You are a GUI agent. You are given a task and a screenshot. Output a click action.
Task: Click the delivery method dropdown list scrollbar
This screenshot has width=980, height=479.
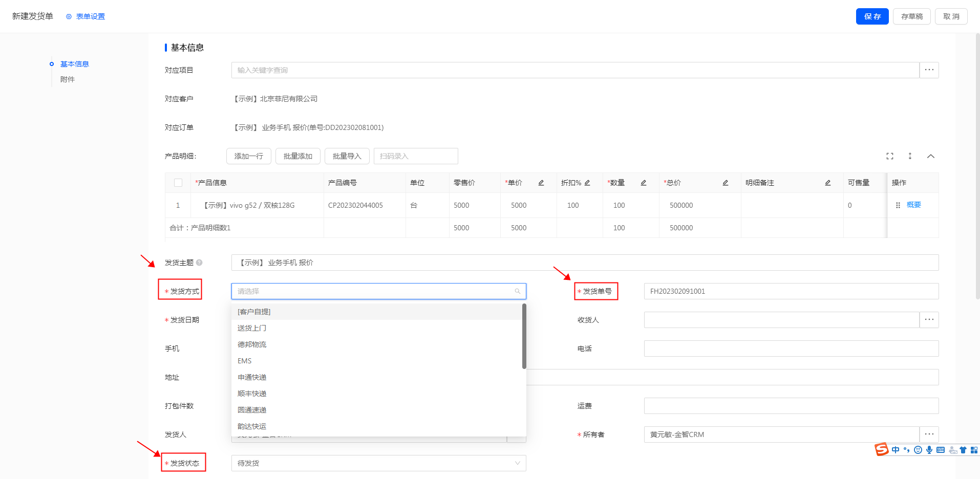pyautogui.click(x=524, y=336)
